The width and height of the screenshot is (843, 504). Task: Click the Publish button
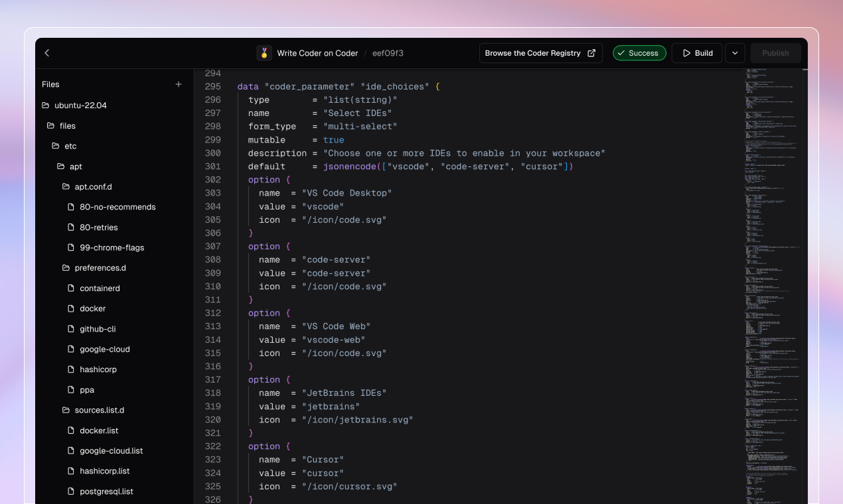point(775,53)
